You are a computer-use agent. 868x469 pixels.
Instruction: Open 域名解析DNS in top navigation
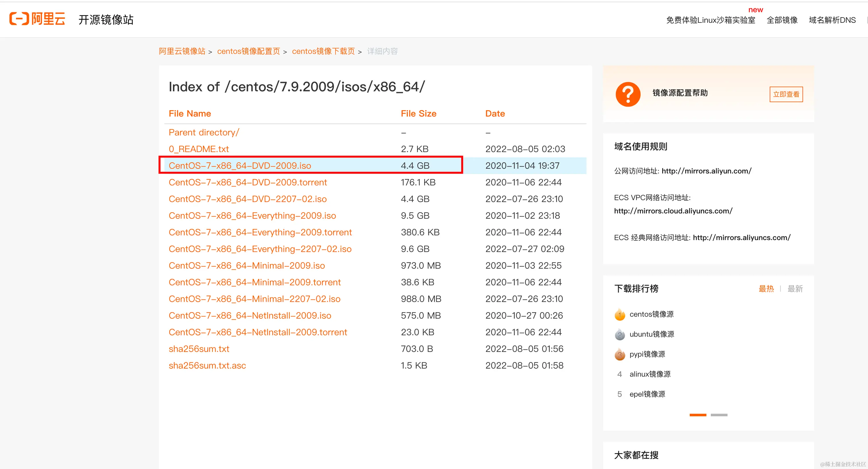coord(832,20)
